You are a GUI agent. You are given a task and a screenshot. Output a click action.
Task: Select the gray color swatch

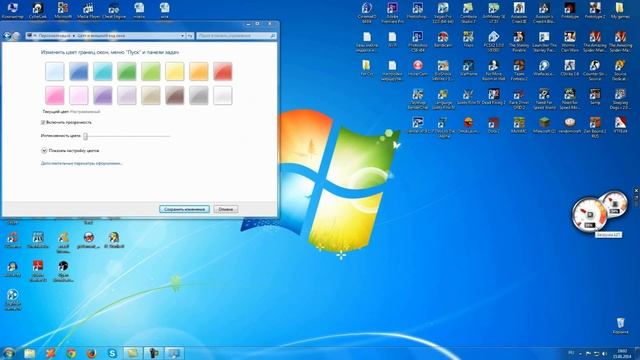[199, 96]
